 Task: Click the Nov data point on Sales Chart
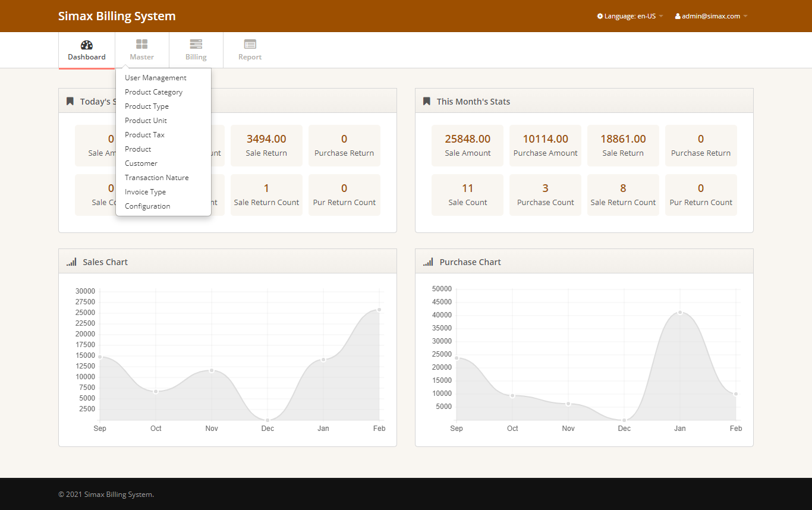point(212,370)
